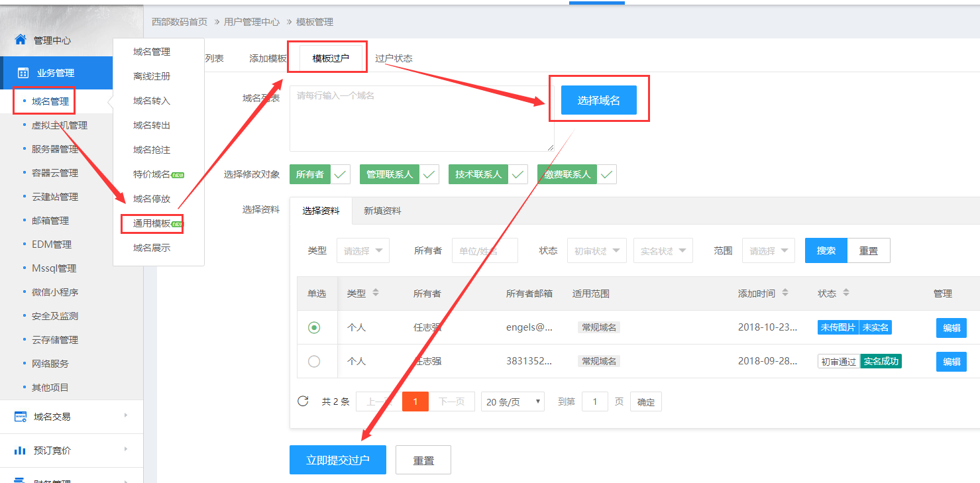Click the 搜索 button in filter row
980x483 pixels.
coord(826,251)
